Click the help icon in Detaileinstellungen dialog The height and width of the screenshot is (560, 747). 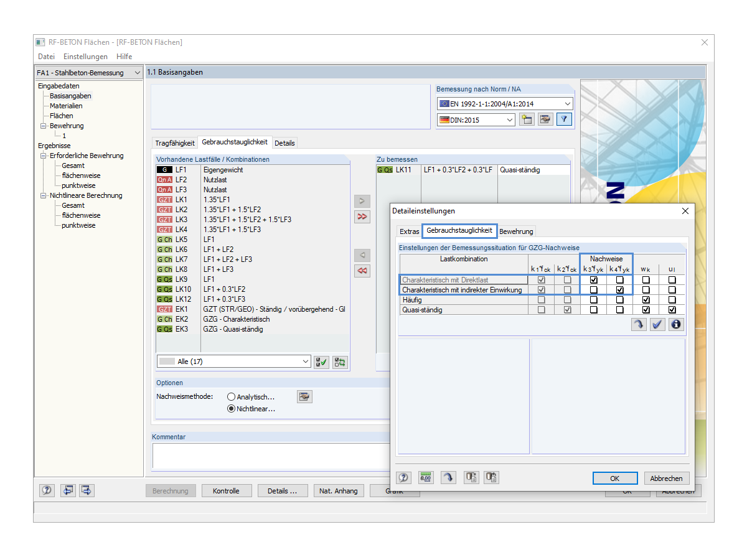(x=403, y=478)
